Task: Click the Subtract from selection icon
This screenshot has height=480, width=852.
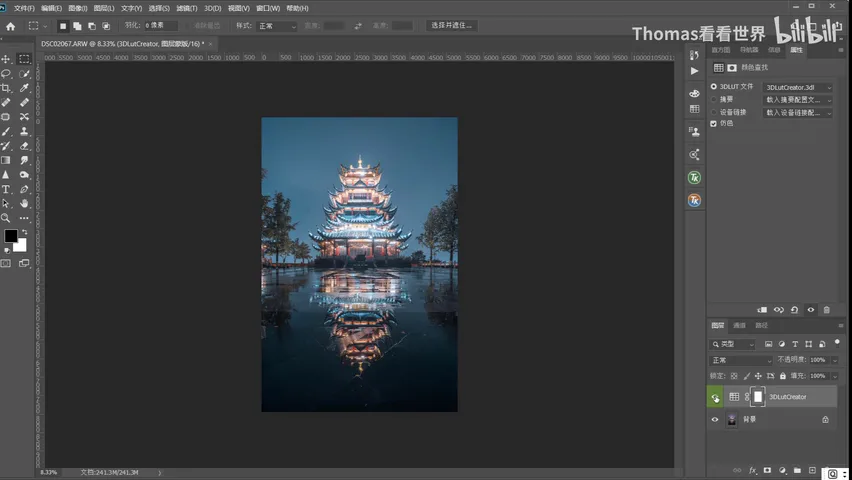Action: [x=92, y=26]
